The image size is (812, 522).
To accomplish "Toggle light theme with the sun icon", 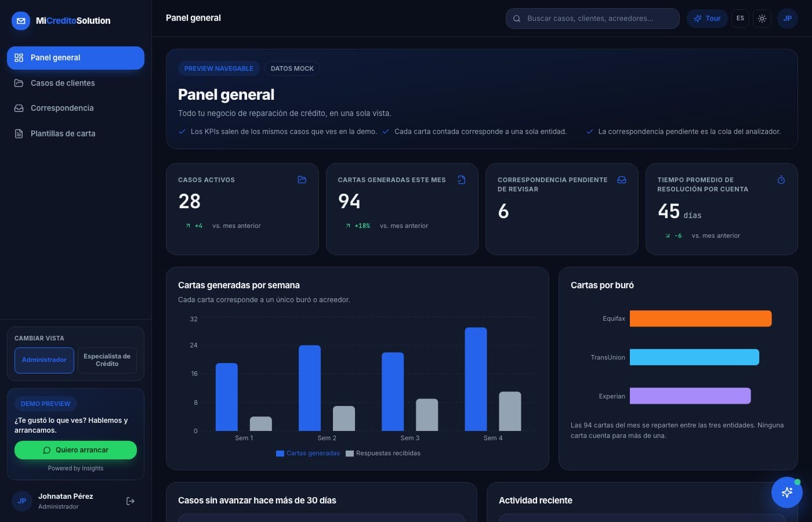I will click(x=762, y=19).
